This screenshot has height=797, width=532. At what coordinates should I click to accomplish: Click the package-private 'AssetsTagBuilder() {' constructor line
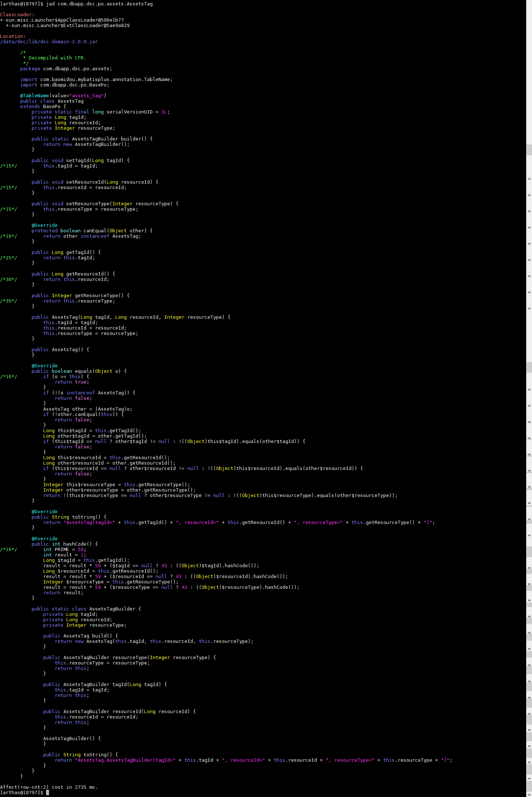tap(72, 739)
